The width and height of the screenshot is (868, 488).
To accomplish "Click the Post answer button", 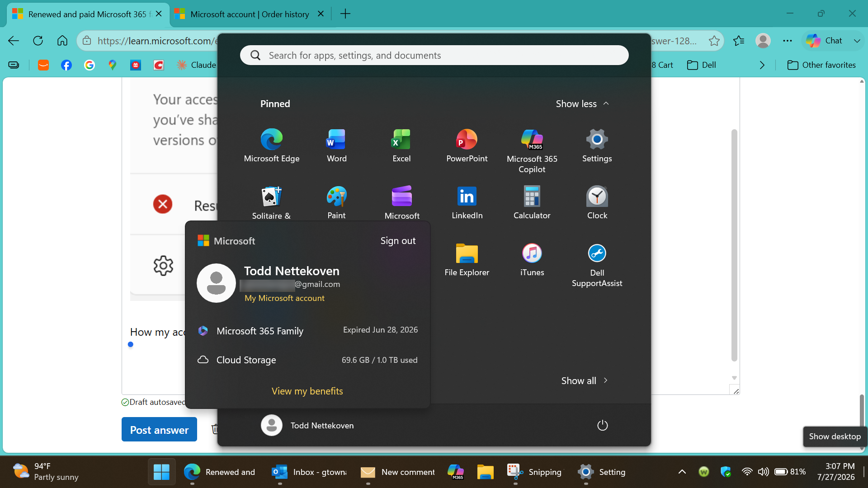I will [x=159, y=430].
